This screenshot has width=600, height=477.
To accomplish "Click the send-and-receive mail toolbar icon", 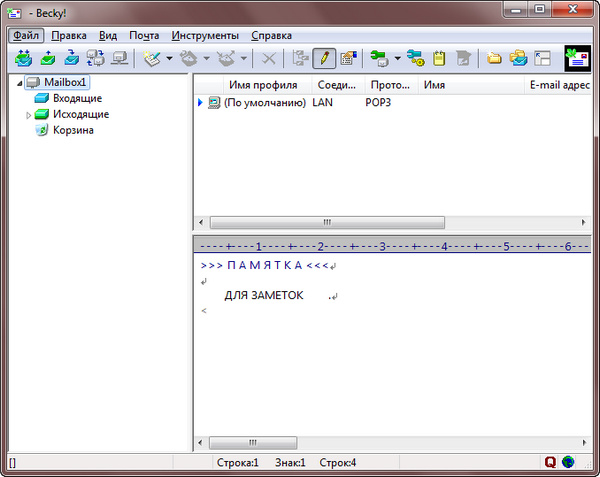I will [23, 58].
